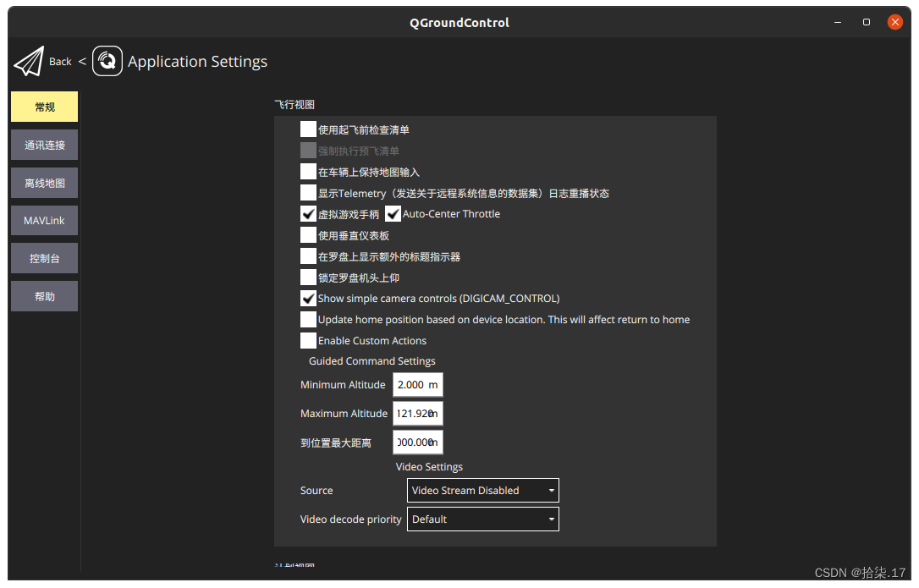Open the Application Settings Q icon
Image resolution: width=919 pixels, height=588 pixels.
pyautogui.click(x=107, y=61)
